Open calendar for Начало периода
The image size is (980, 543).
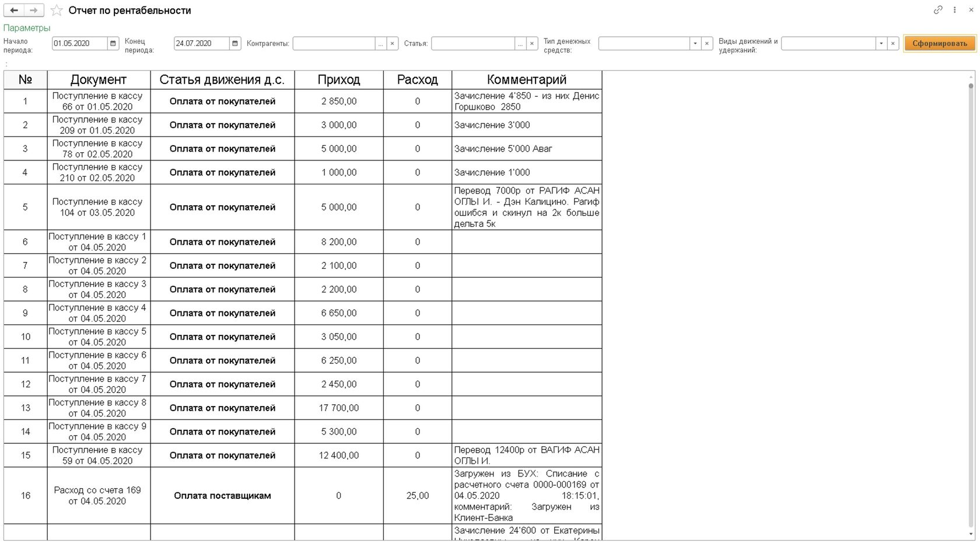pos(113,43)
